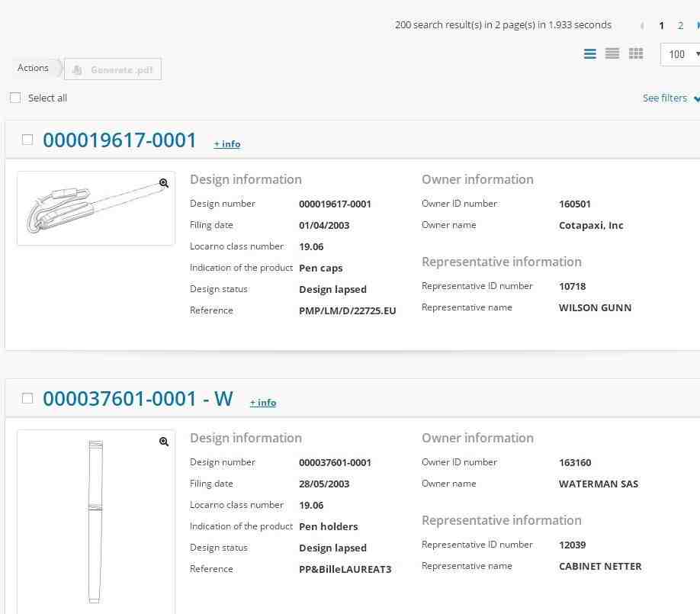Image resolution: width=700 pixels, height=614 pixels.
Task: Click product indication Pen caps
Action: [320, 268]
